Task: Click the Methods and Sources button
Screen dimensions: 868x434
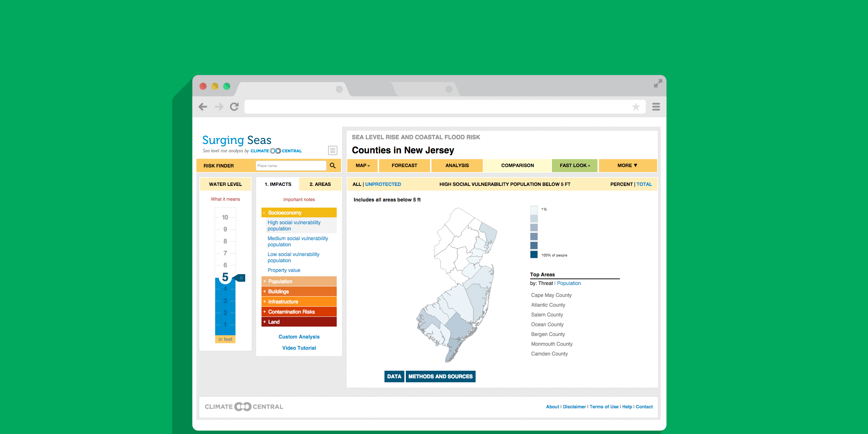Action: [x=440, y=376]
